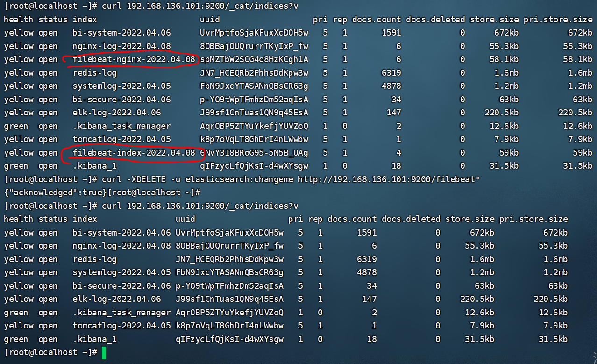Image resolution: width=597 pixels, height=364 pixels.
Task: Select the docs.count column header
Action: point(377,19)
